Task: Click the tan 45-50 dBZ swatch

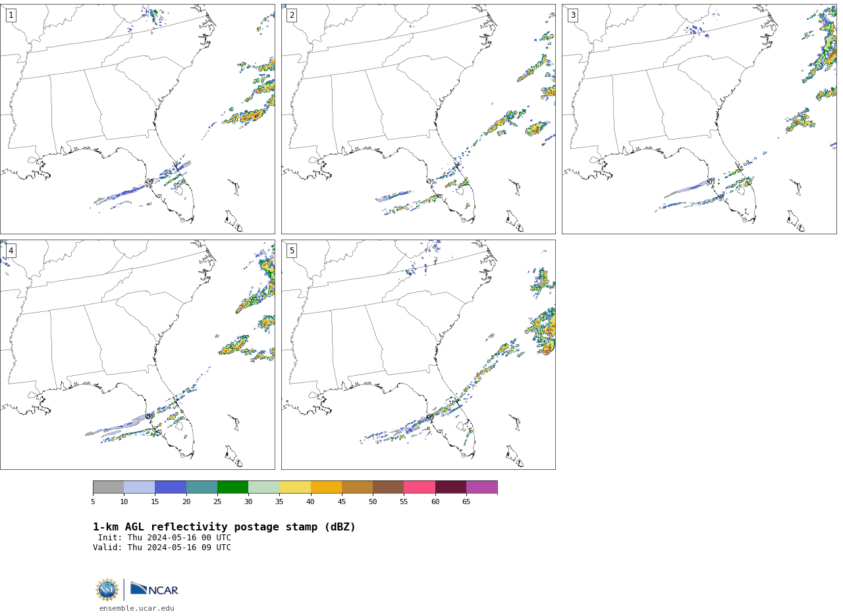Action: (x=357, y=487)
